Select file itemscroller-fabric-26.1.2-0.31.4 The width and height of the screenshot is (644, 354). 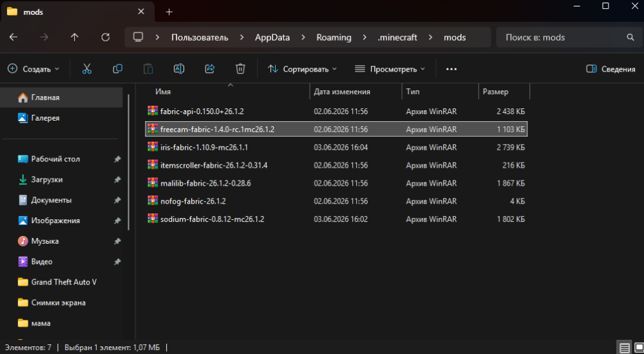(336, 165)
